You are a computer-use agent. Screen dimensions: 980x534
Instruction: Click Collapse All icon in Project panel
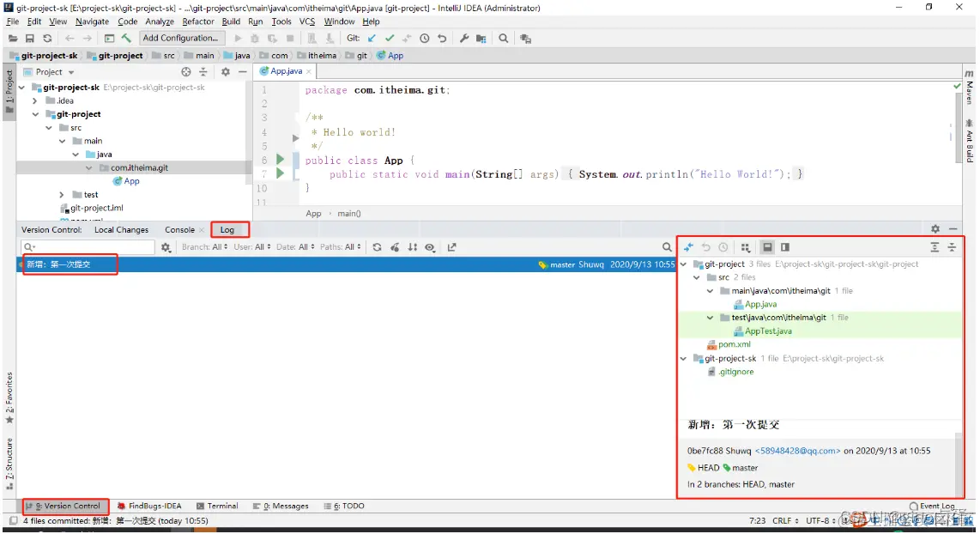click(203, 72)
